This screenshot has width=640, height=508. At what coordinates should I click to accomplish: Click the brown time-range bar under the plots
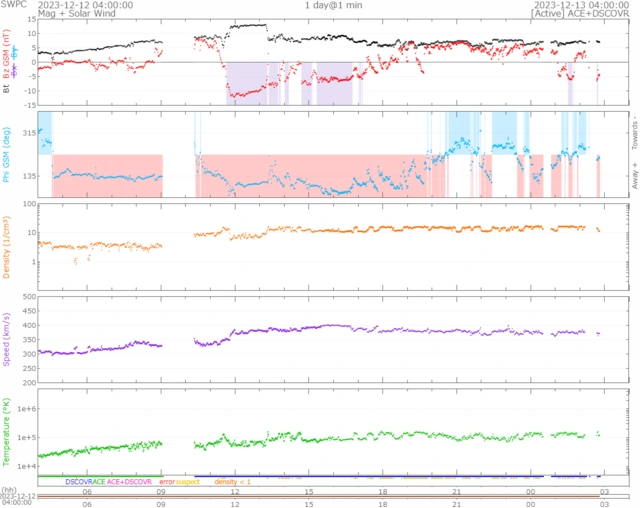pos(318,496)
